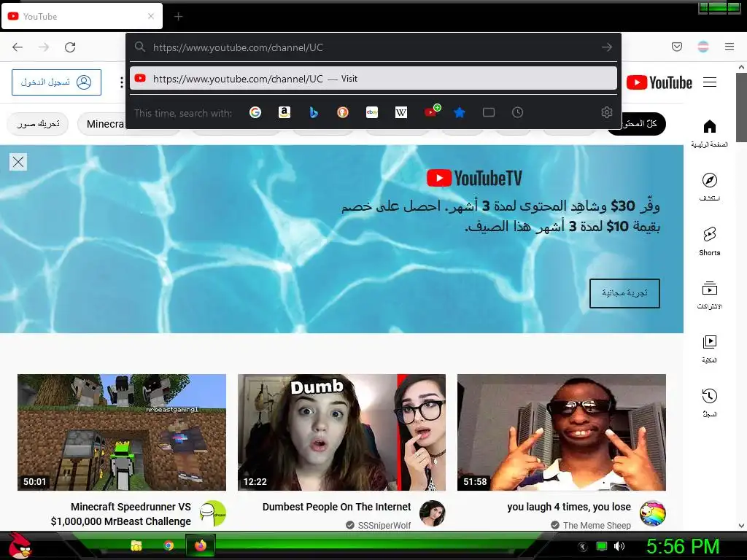This screenshot has height=560, width=747.
Task: Search this time with Bing
Action: click(x=314, y=112)
